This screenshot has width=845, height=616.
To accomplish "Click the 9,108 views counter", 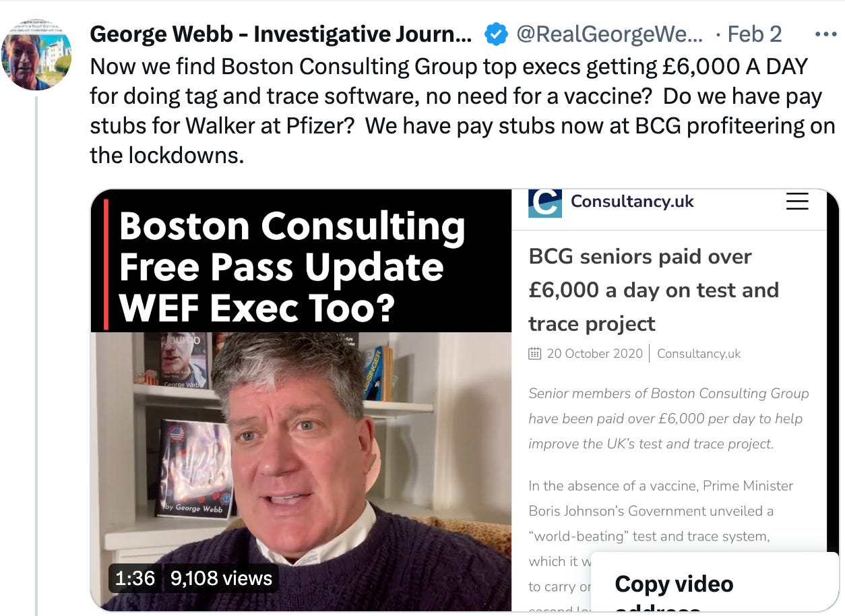I will coord(221,578).
